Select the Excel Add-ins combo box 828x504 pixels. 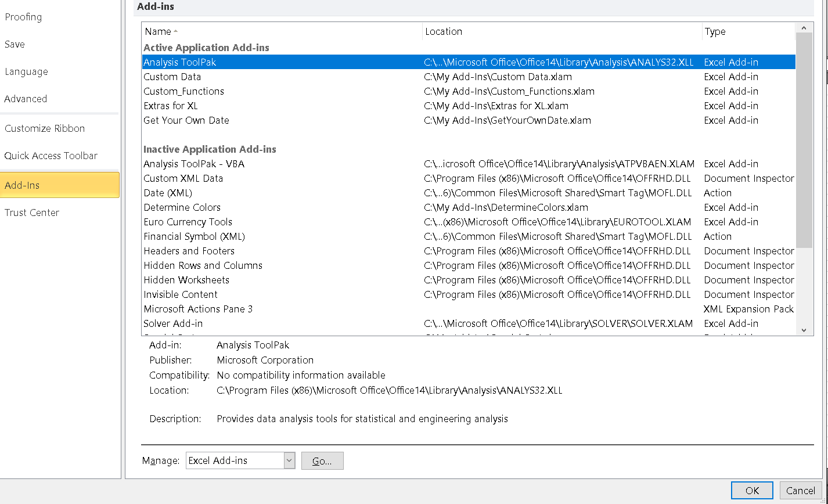(x=240, y=460)
